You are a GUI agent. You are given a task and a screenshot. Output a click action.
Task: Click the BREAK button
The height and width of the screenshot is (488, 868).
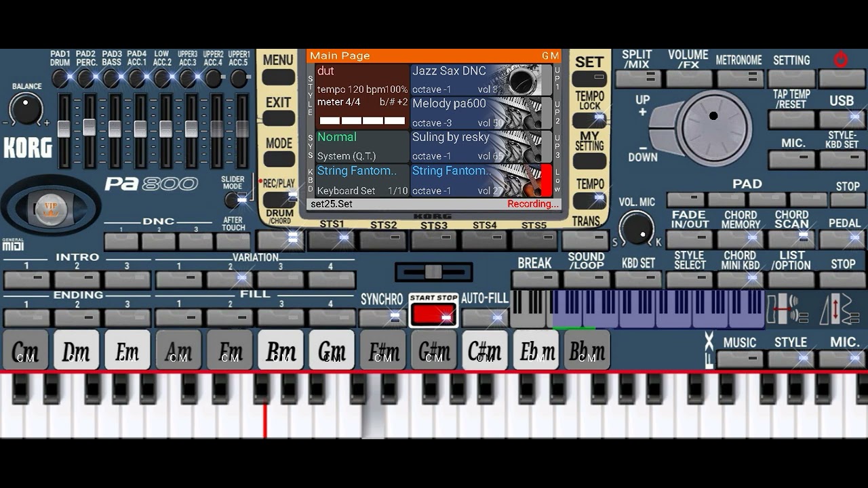coord(535,279)
